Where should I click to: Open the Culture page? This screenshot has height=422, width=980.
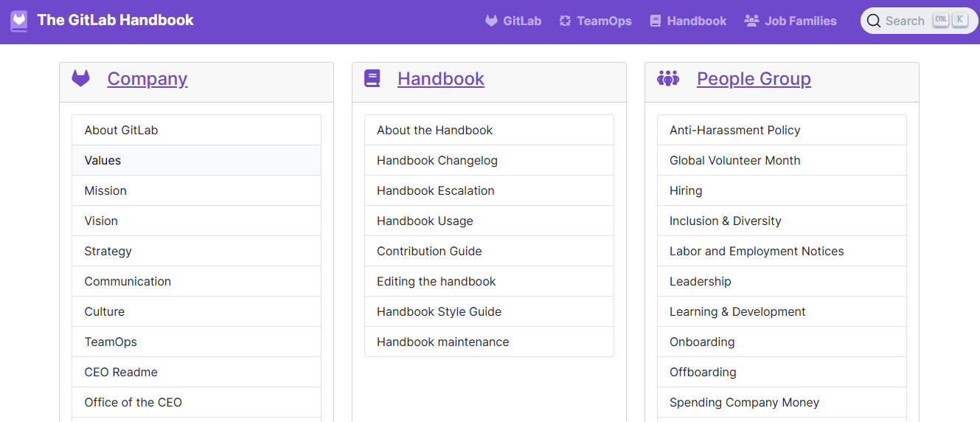click(196, 311)
